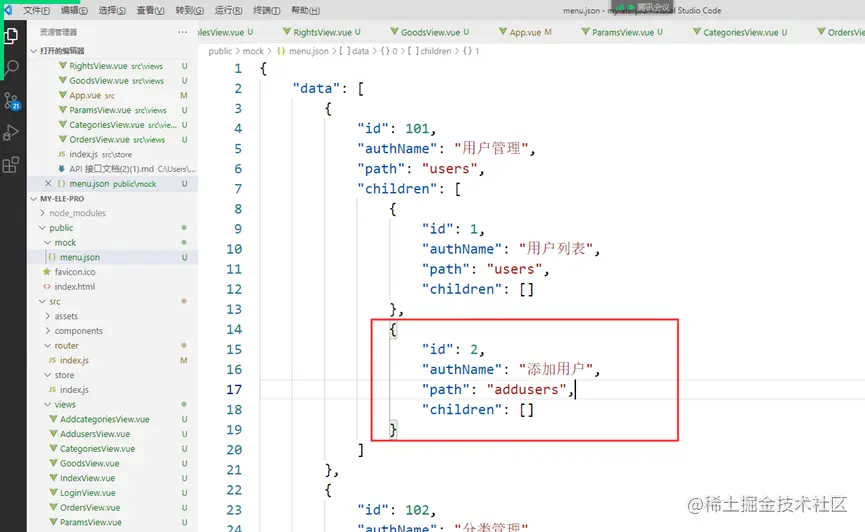Click the children breadcrumb segment
The height and width of the screenshot is (532, 865).
(x=430, y=51)
